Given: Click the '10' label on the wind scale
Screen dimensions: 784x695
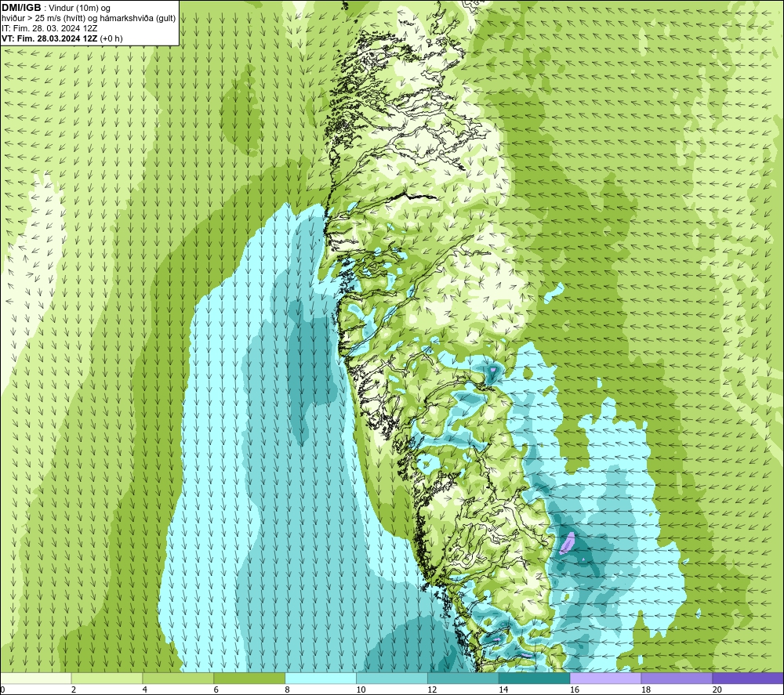Looking at the screenshot, I should (361, 690).
